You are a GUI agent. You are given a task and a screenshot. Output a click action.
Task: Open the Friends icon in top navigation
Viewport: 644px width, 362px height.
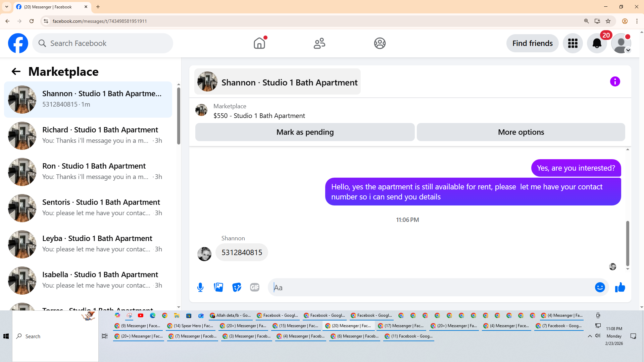(x=319, y=43)
